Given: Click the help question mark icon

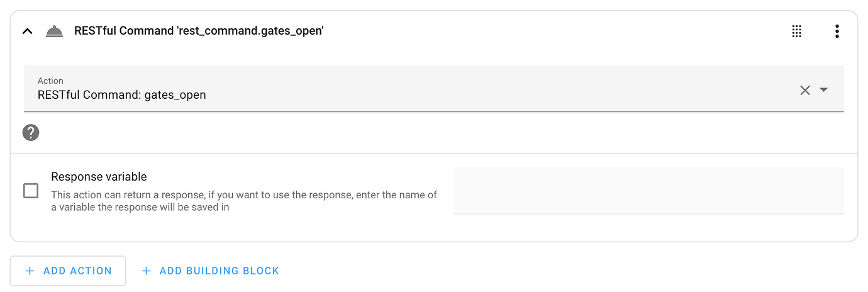Looking at the screenshot, I should (31, 132).
